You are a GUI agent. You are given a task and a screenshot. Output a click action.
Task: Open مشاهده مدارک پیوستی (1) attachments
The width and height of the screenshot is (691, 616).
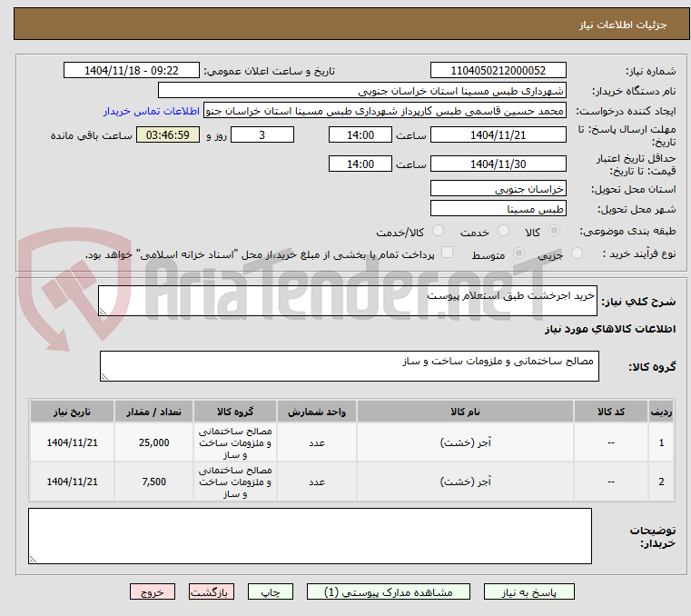[389, 591]
